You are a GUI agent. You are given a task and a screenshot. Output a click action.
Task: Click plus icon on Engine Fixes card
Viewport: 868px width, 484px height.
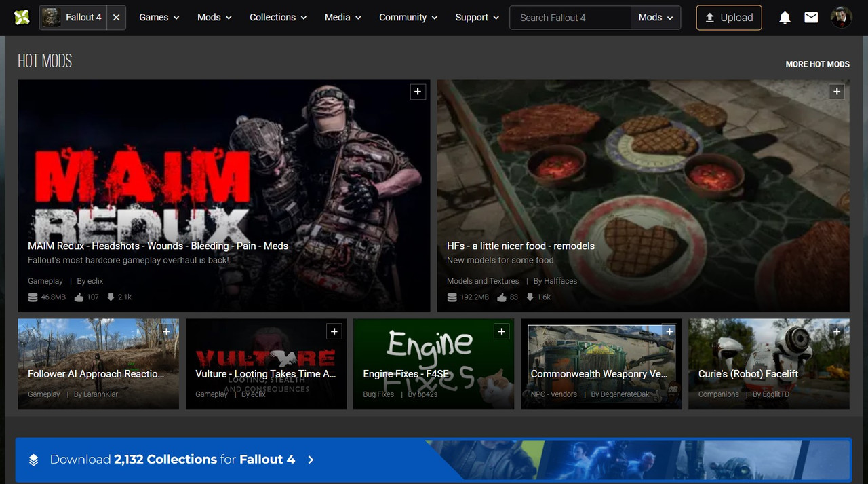tap(502, 331)
